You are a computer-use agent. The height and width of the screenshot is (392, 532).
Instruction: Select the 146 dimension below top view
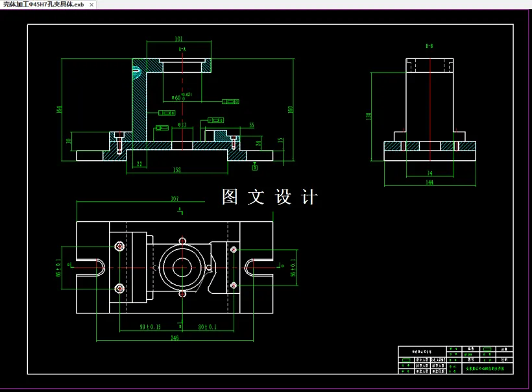tap(175, 337)
